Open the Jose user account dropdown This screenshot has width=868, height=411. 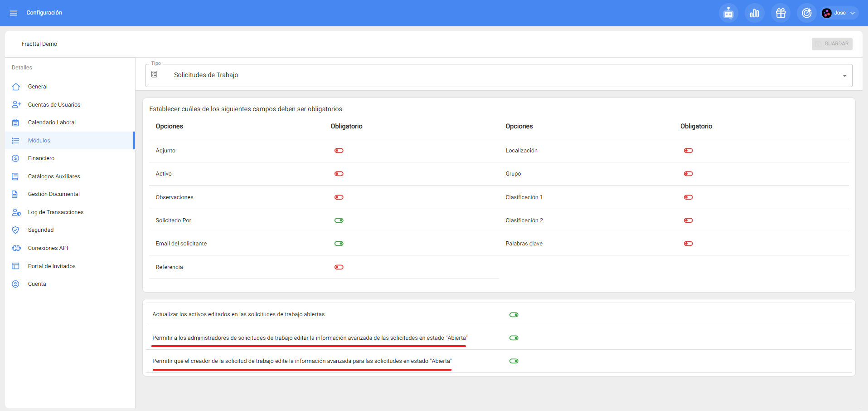(x=839, y=13)
